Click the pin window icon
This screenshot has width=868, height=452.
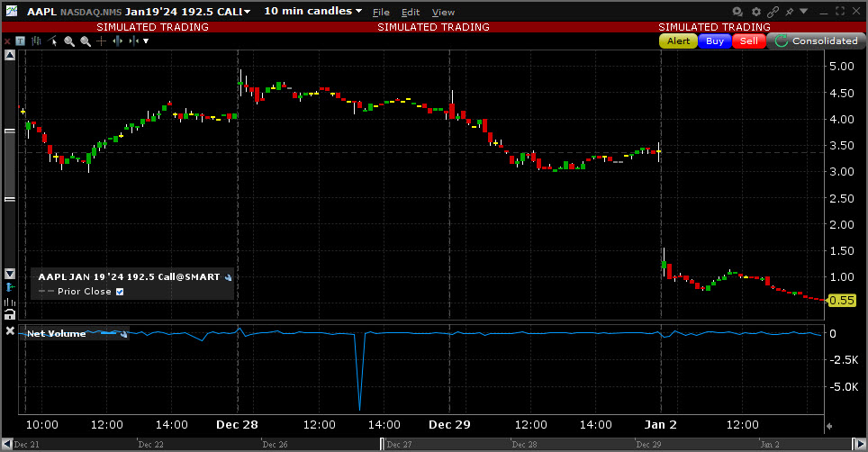click(790, 11)
